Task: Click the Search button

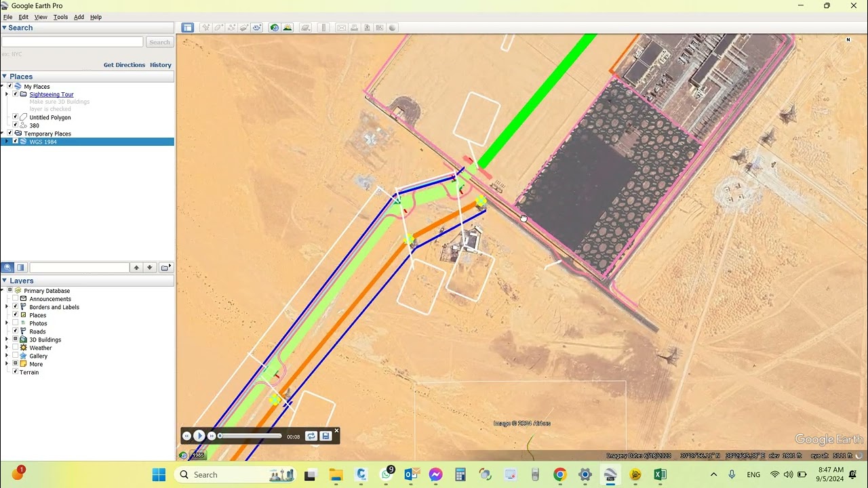Action: coord(159,42)
